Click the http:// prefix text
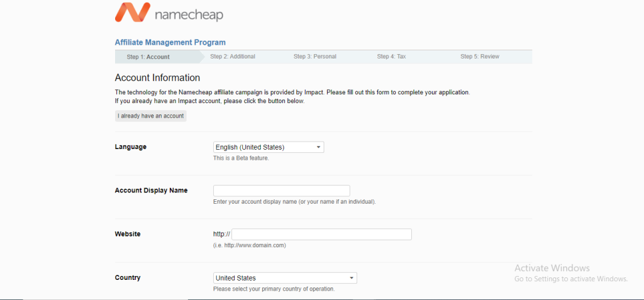 pos(221,234)
